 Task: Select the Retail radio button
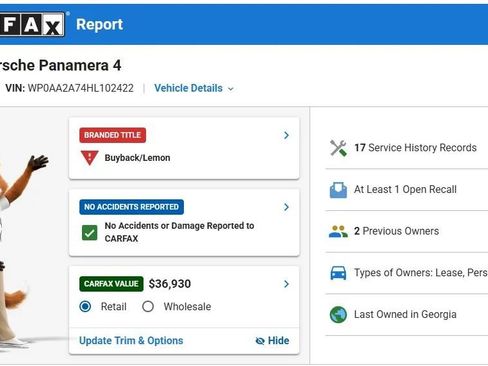click(85, 306)
